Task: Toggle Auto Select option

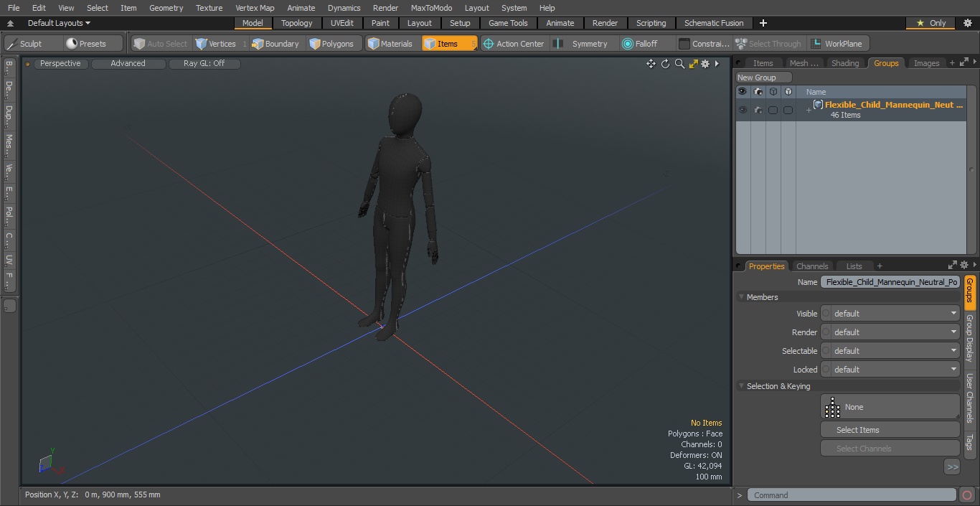Action: point(161,44)
